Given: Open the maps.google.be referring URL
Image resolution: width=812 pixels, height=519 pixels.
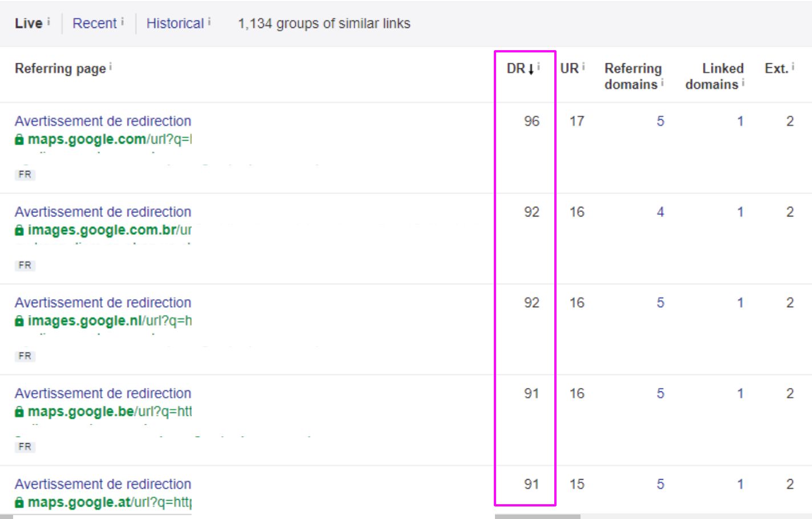Looking at the screenshot, I should point(109,411).
